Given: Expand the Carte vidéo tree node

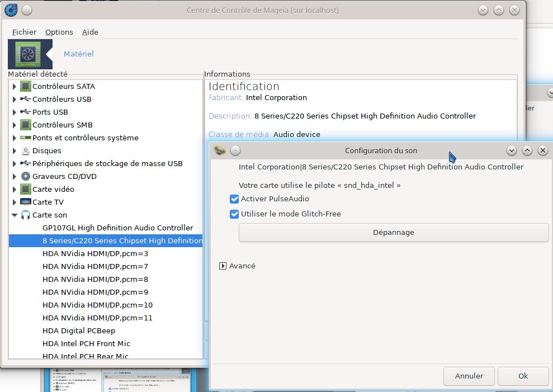Looking at the screenshot, I should pos(14,190).
